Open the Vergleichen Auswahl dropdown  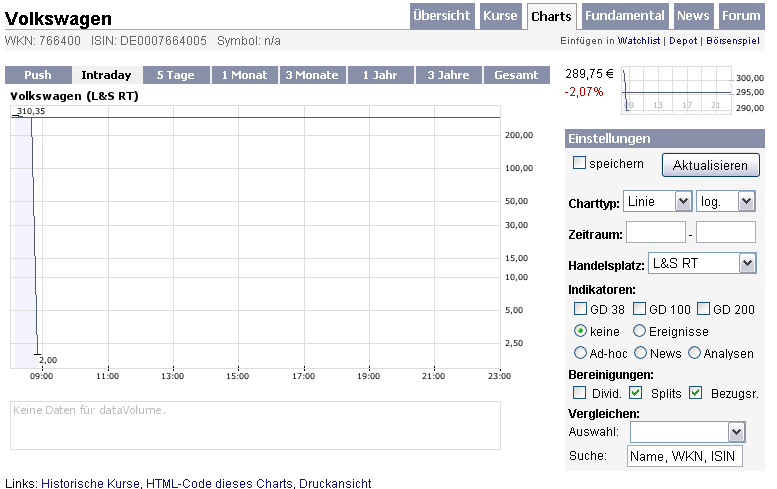(687, 432)
